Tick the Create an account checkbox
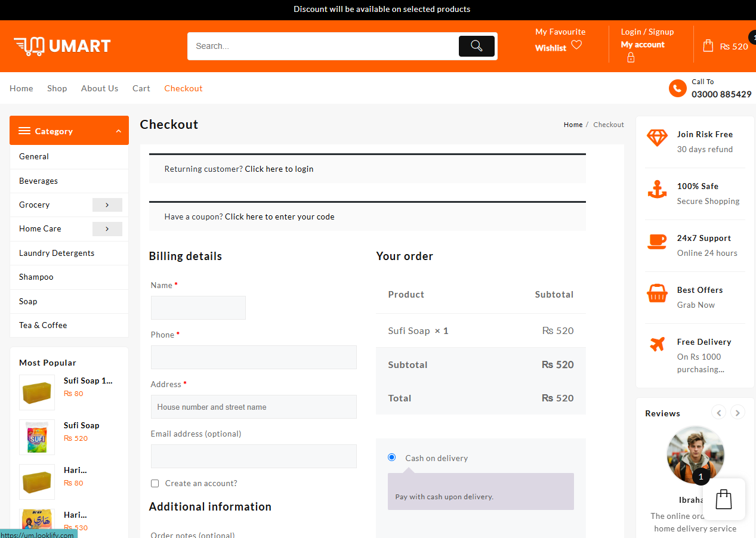Screen dimensions: 756x538 coord(155,484)
